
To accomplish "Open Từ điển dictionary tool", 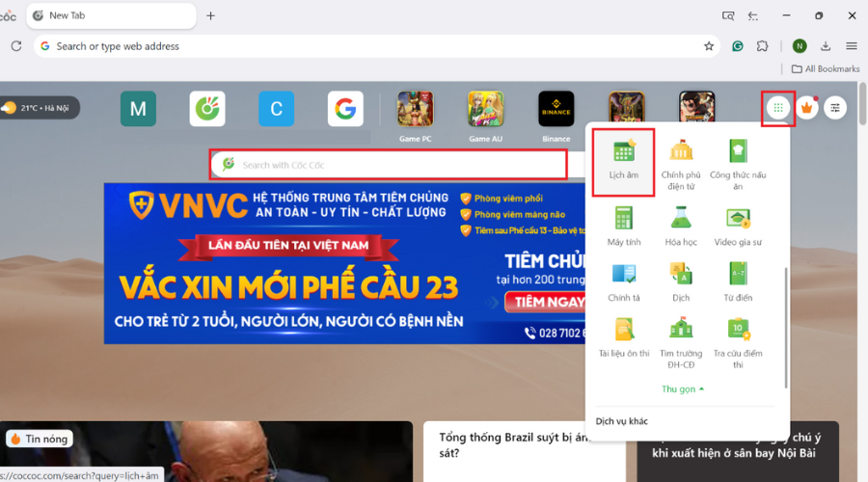I will coord(738,281).
